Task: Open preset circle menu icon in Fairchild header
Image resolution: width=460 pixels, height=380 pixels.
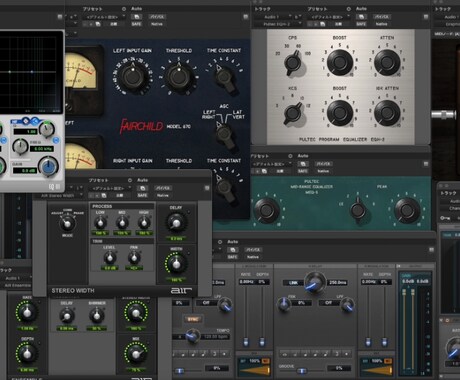Action: pyautogui.click(x=124, y=9)
